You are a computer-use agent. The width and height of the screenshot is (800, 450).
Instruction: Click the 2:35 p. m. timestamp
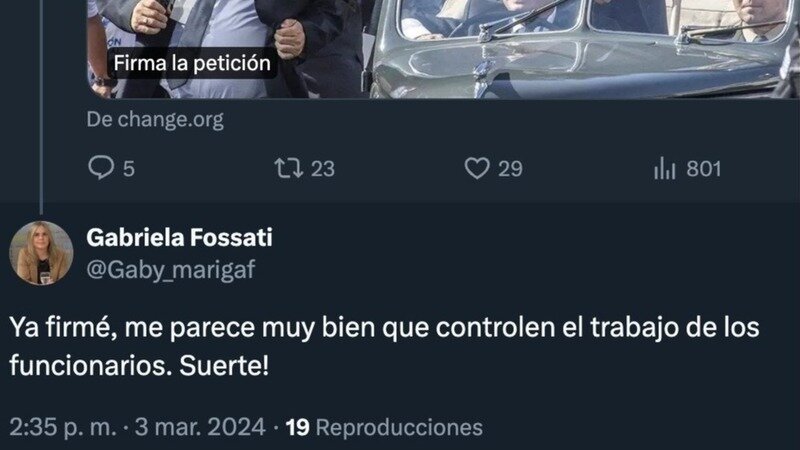(63, 428)
